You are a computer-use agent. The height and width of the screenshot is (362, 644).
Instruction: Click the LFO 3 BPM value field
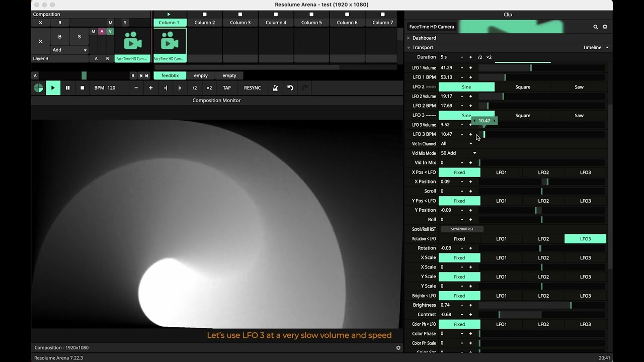448,134
